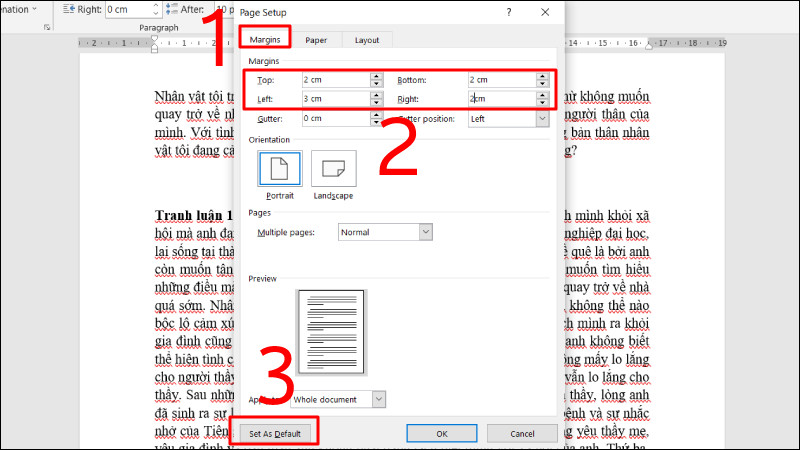
Task: Confirm Page Setup with OK
Action: tap(440, 434)
